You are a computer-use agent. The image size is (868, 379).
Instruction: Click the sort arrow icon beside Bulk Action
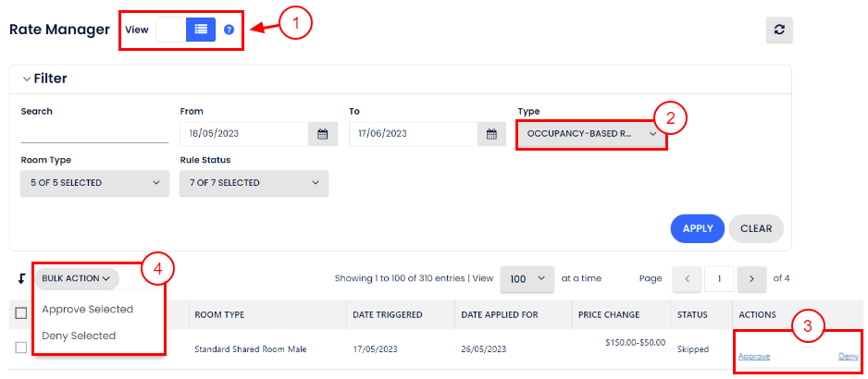click(x=21, y=278)
